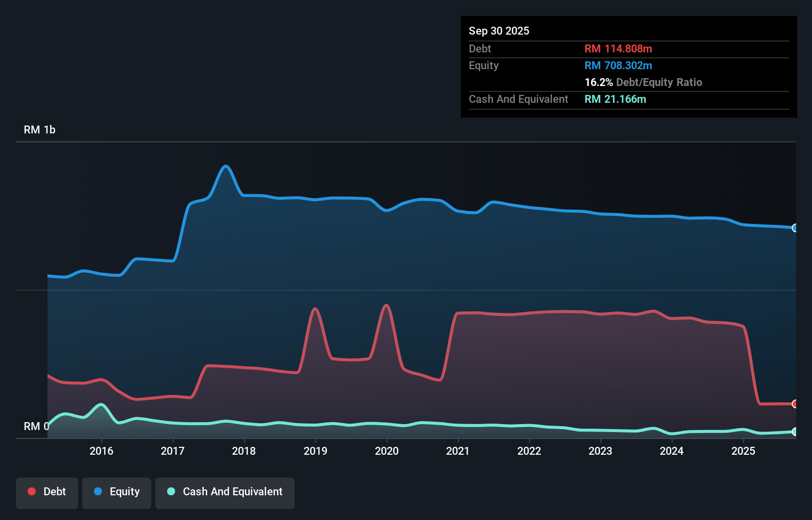Click the 2022 x-axis label

point(529,451)
